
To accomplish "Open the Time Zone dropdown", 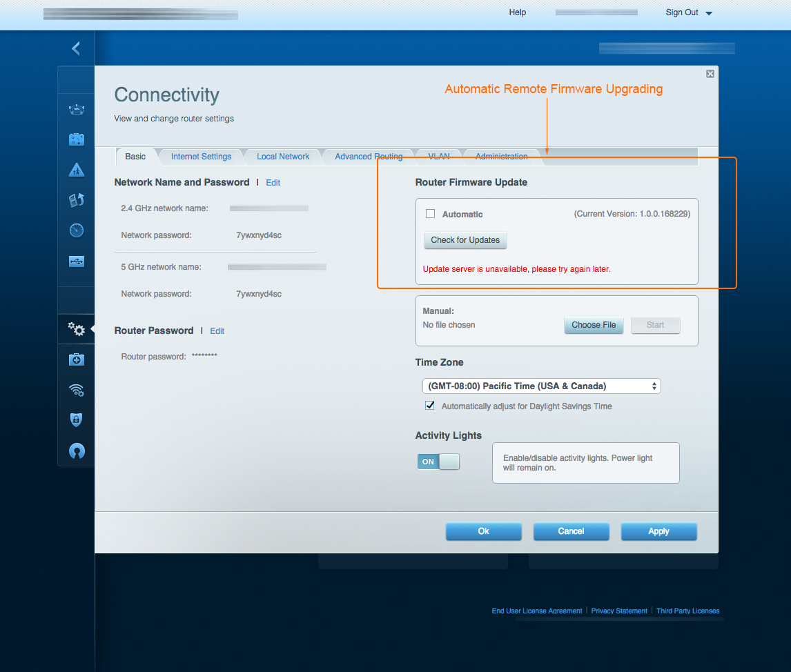I will click(x=541, y=386).
